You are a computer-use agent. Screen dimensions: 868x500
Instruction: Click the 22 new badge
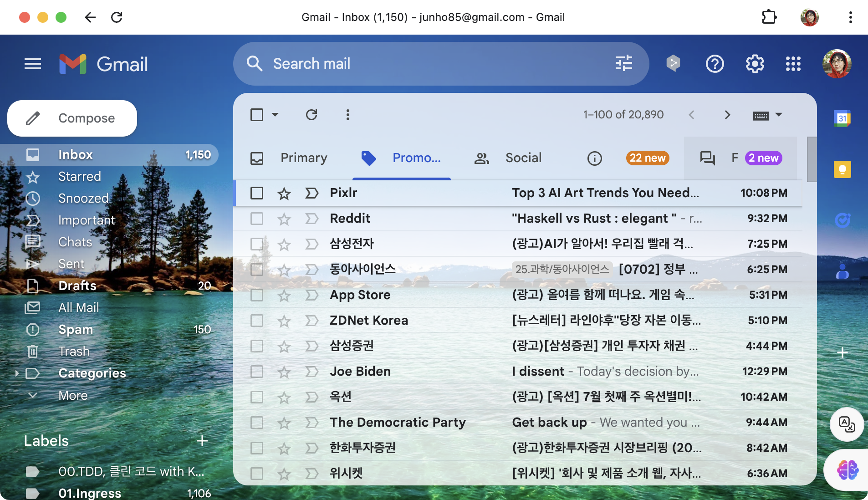tap(647, 158)
